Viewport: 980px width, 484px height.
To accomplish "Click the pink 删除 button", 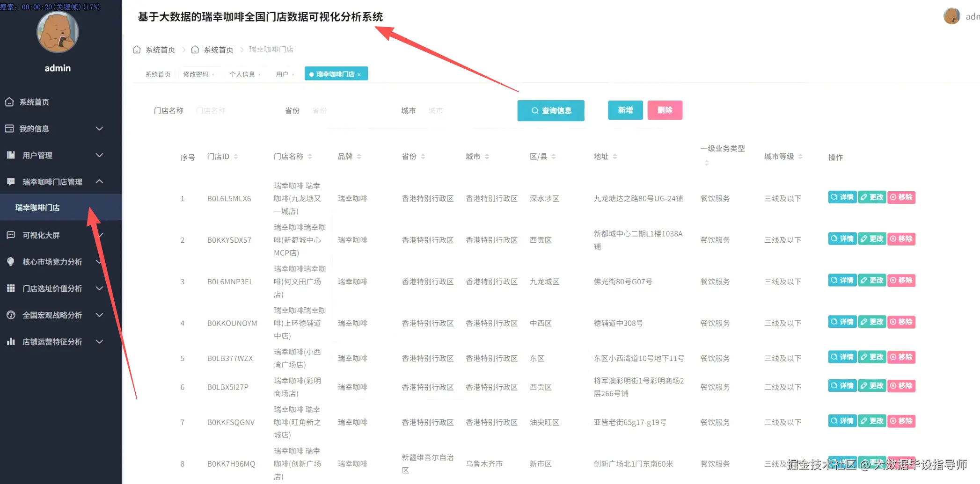I will coord(665,110).
